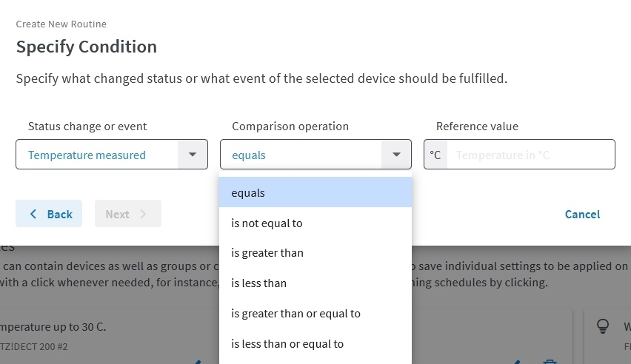This screenshot has width=631, height=364.
Task: Choose the 'is less than' option
Action: click(315, 283)
